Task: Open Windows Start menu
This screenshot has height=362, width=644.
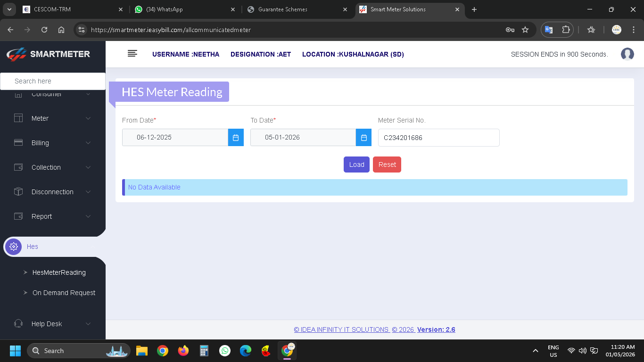Action: tap(15, 351)
